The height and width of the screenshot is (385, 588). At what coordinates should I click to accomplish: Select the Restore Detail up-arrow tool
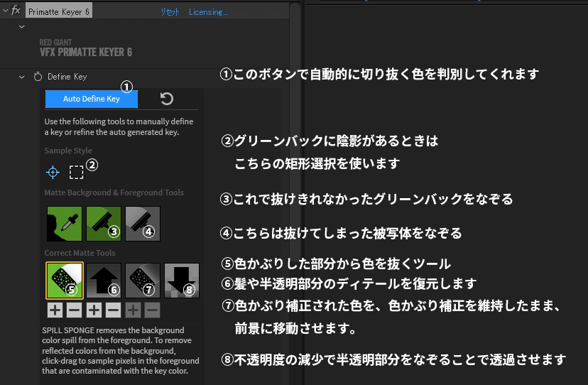tap(104, 281)
